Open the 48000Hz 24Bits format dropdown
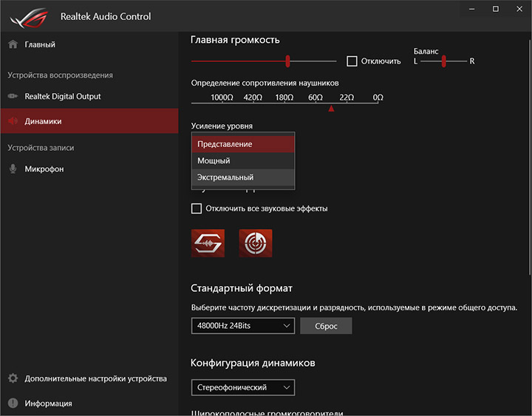 click(242, 326)
